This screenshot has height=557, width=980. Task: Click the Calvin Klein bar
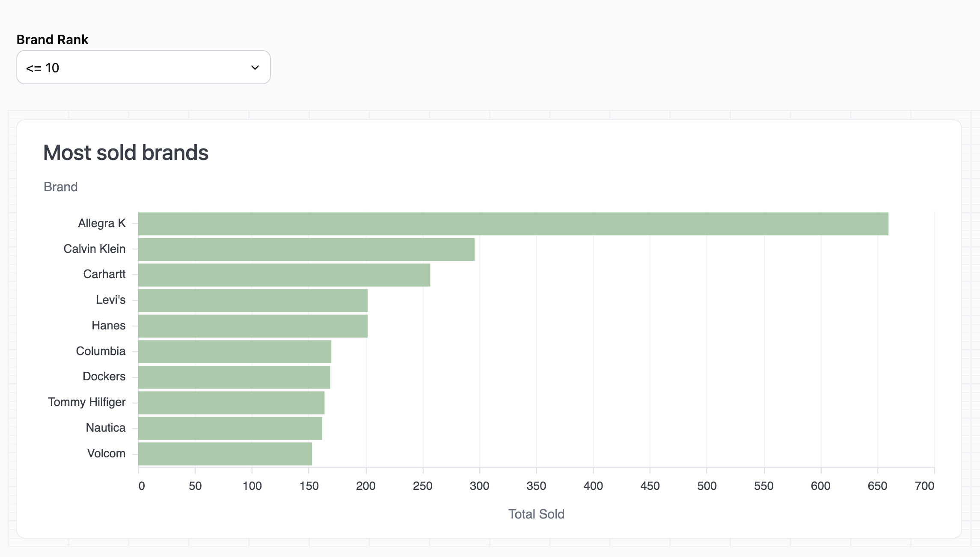[x=306, y=249]
